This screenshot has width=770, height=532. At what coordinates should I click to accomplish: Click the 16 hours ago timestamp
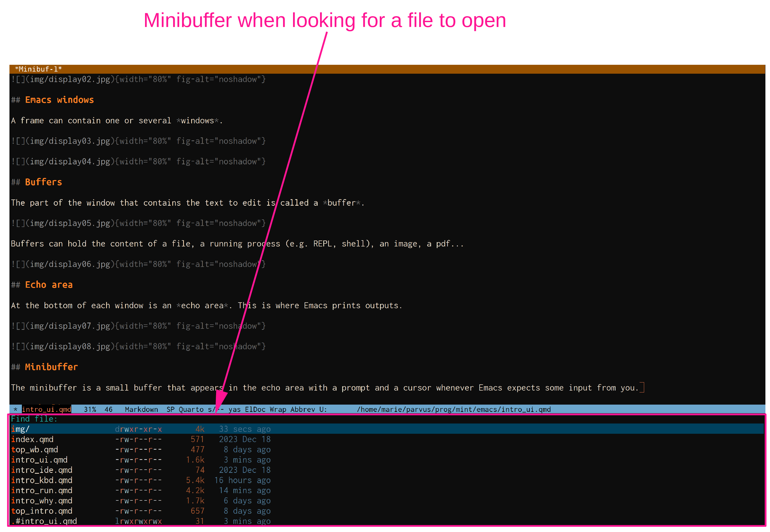pyautogui.click(x=243, y=480)
